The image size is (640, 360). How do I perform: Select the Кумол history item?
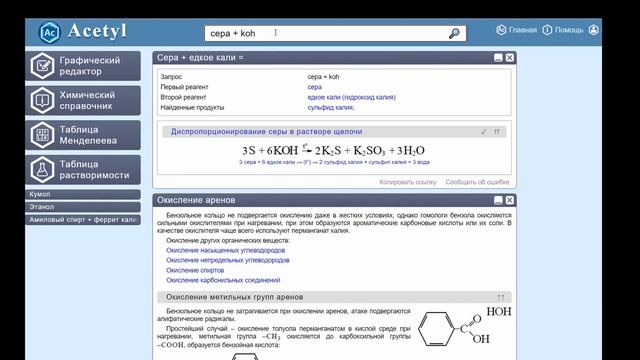coord(83,194)
